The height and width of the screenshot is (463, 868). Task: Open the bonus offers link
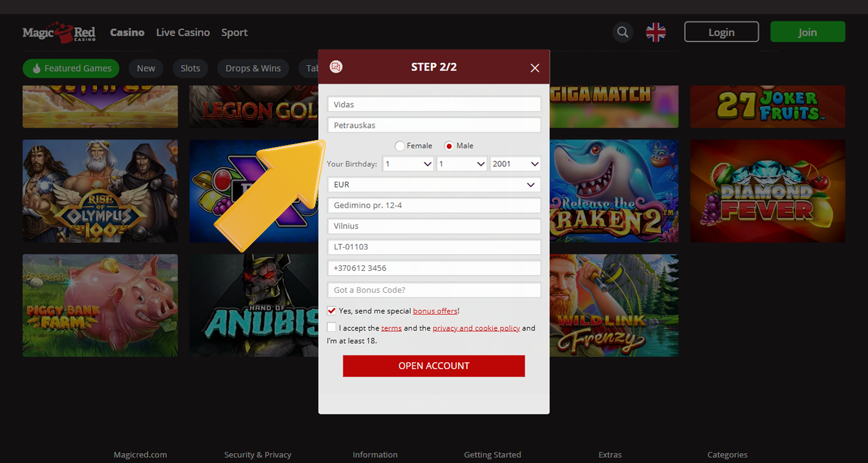[435, 311]
